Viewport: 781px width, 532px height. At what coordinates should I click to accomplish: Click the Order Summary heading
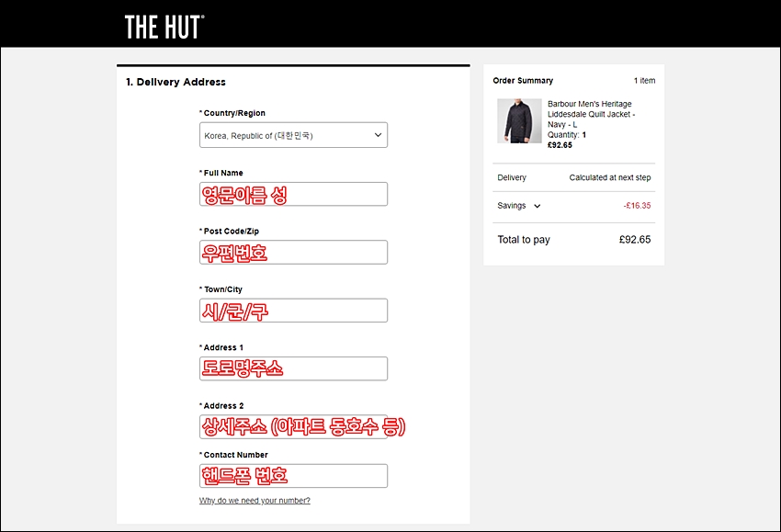(x=523, y=80)
